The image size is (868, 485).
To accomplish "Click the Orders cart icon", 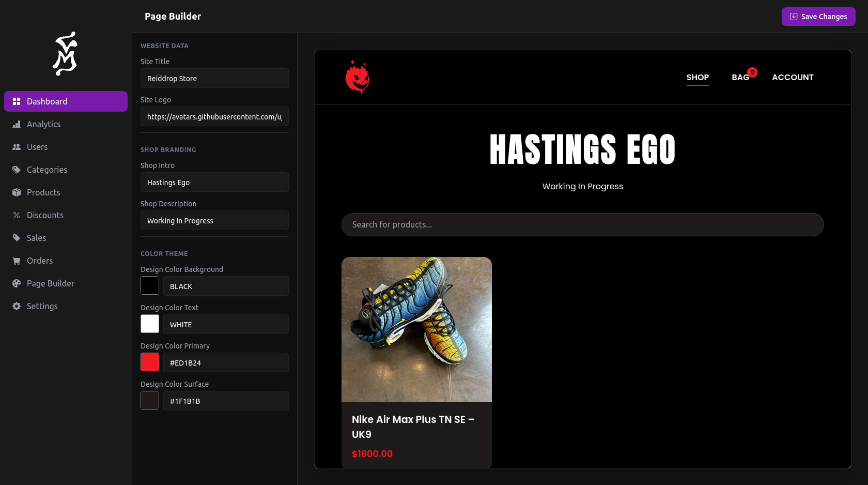I will (x=17, y=261).
